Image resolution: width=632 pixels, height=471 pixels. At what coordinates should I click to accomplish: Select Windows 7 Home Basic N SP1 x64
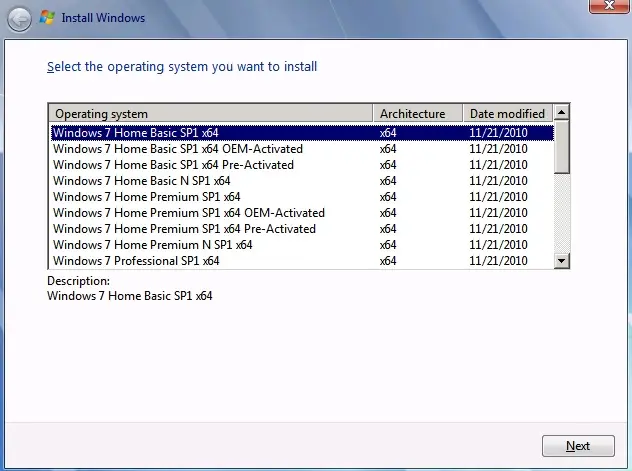click(x=302, y=181)
